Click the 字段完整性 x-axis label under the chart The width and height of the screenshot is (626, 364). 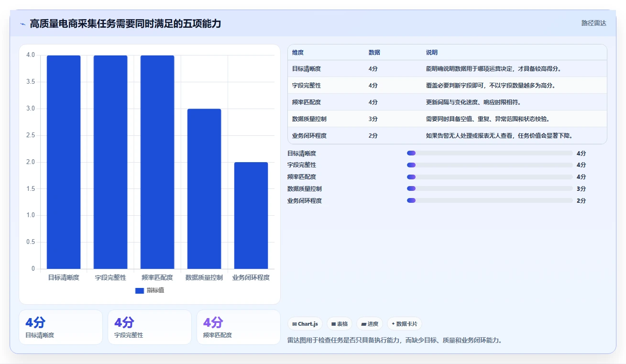(x=110, y=277)
